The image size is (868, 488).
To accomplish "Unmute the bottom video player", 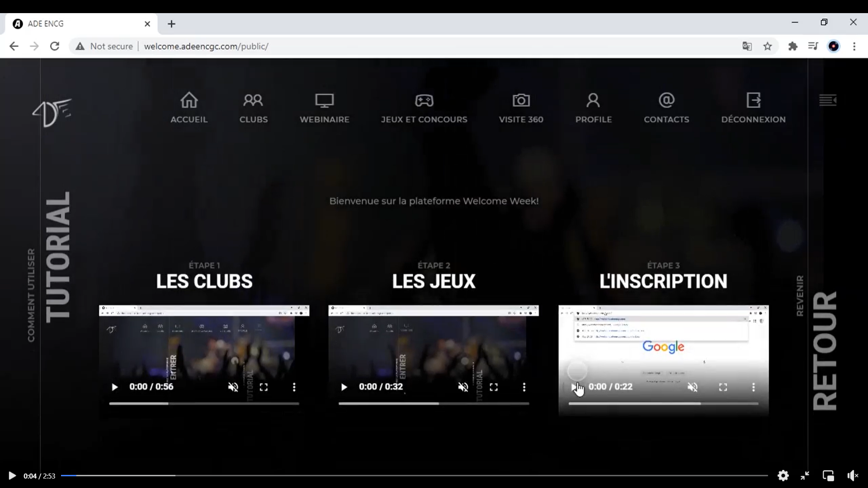I will (853, 475).
